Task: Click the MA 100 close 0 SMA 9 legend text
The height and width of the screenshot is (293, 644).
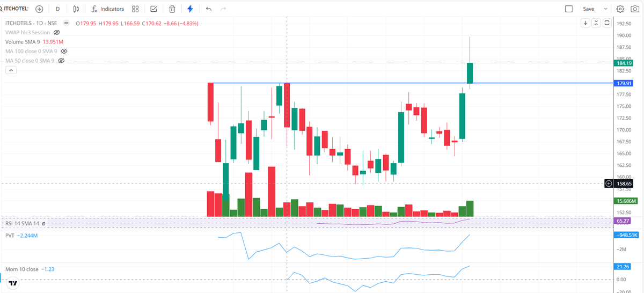Action: 32,51
